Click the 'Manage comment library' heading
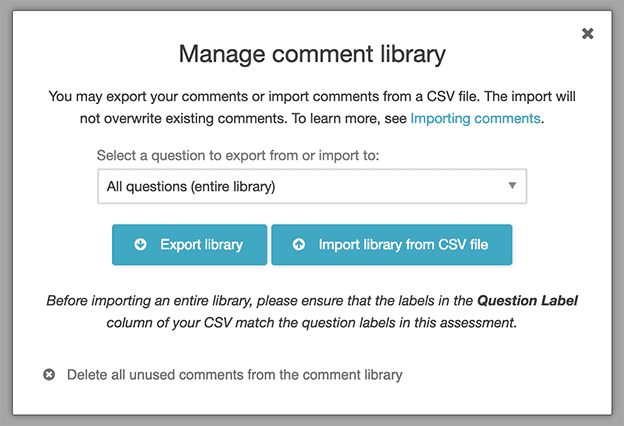This screenshot has height=426, width=624. tap(312, 54)
